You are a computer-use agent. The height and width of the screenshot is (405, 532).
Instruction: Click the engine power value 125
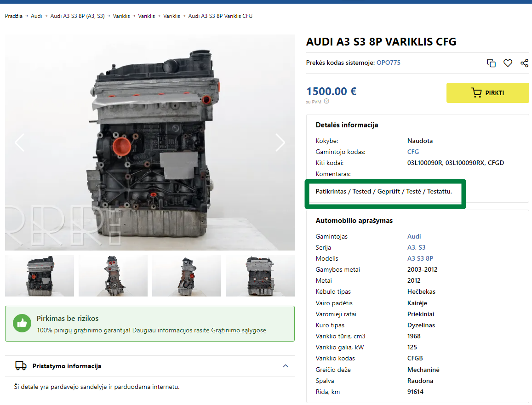click(x=412, y=348)
